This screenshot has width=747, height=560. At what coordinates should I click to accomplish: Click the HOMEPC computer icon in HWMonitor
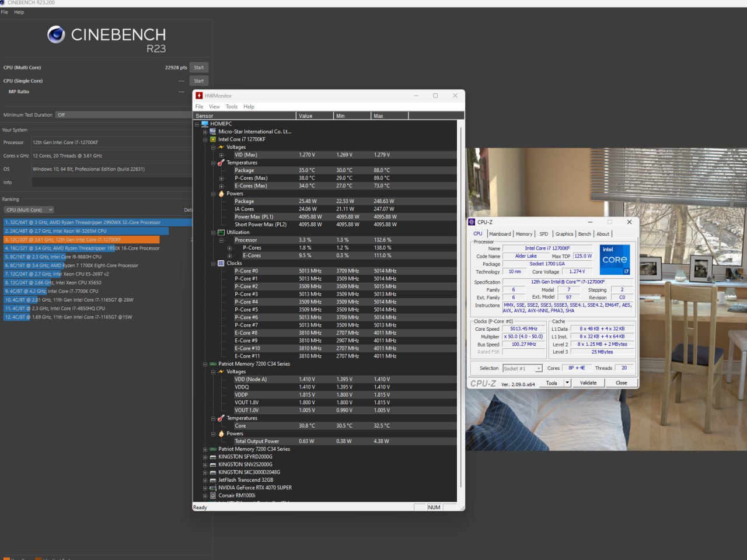pyautogui.click(x=205, y=124)
